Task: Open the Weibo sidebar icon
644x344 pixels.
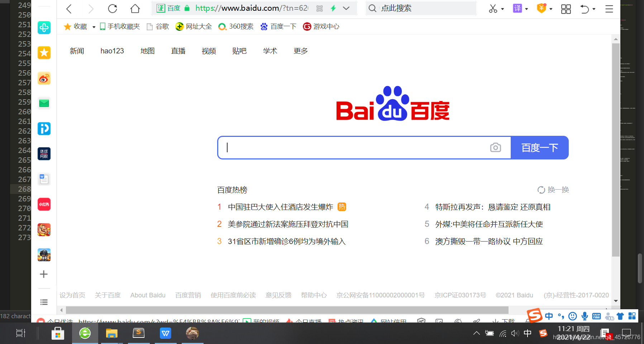Action: [44, 78]
